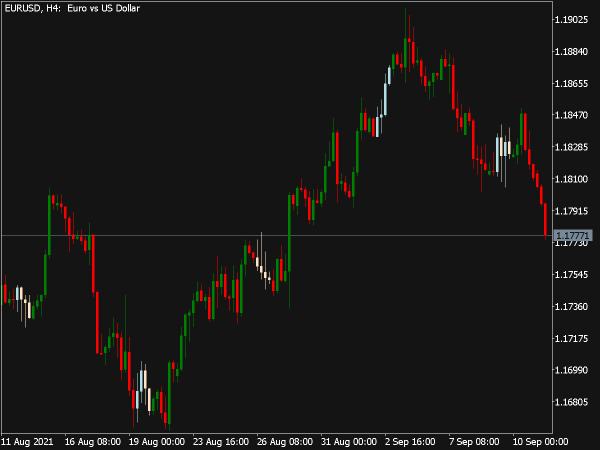Click the EURUSD, H4 chart title text

(x=72, y=8)
